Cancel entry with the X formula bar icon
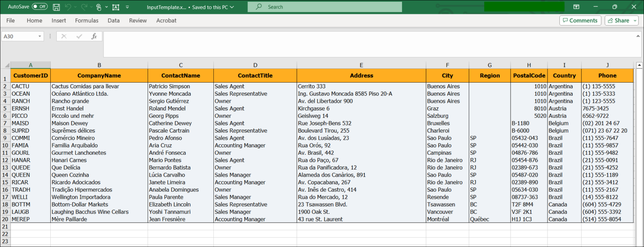This screenshot has width=644, height=247. pyautogui.click(x=64, y=36)
